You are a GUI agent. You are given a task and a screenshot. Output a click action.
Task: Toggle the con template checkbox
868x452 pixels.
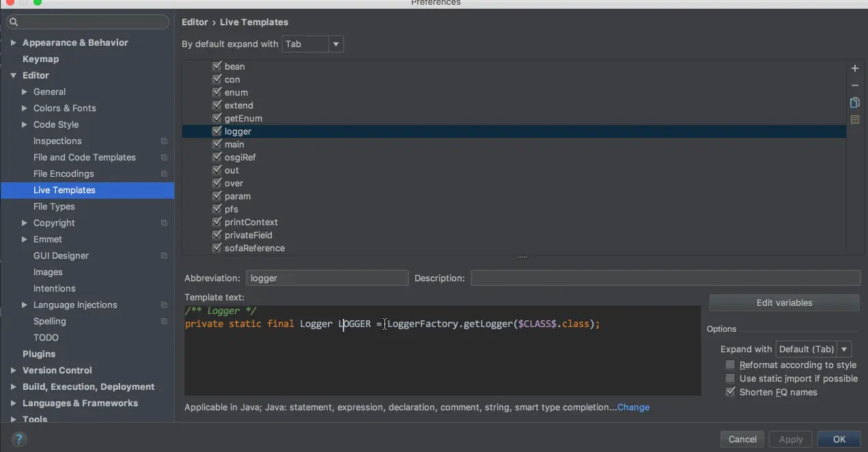point(217,79)
